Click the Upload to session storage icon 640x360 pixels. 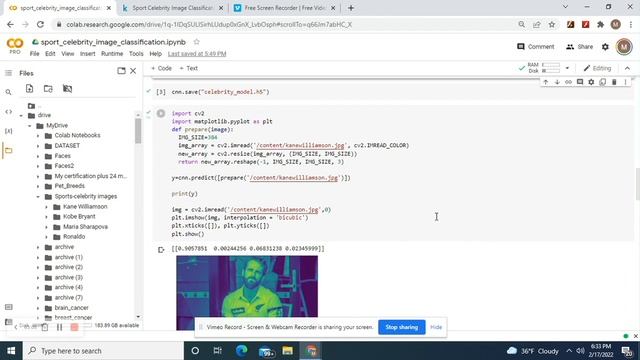coord(29,89)
